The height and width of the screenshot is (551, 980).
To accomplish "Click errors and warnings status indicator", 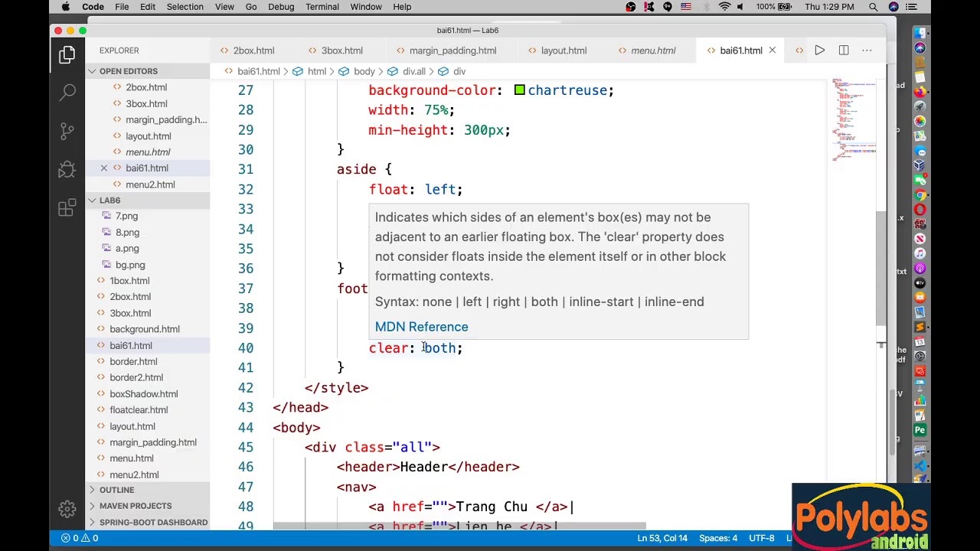I will [x=80, y=538].
